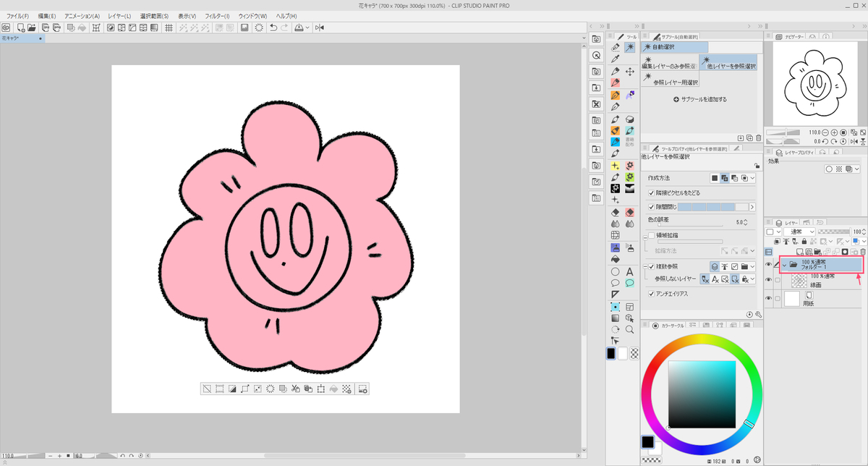Select the auto select magic wand tool

click(x=630, y=48)
